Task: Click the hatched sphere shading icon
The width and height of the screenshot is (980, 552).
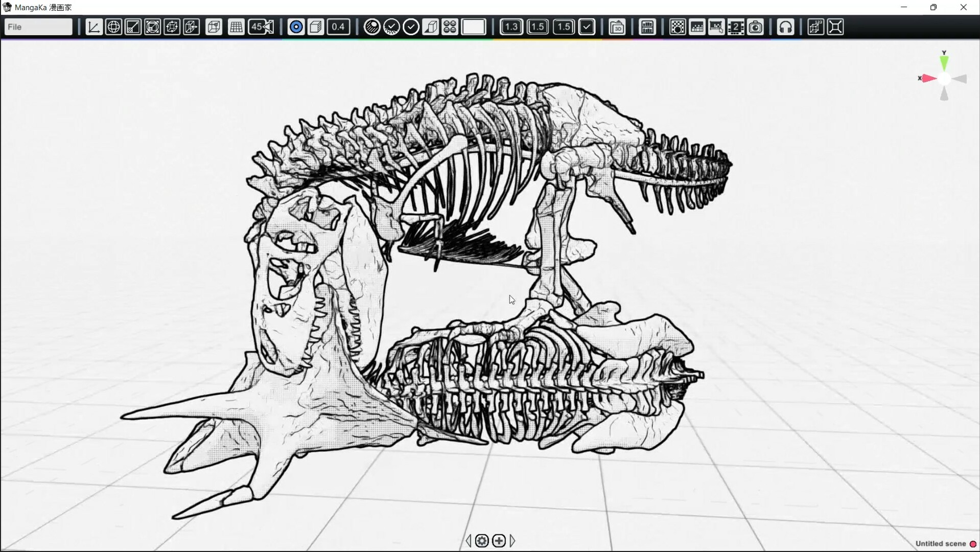Action: (372, 27)
